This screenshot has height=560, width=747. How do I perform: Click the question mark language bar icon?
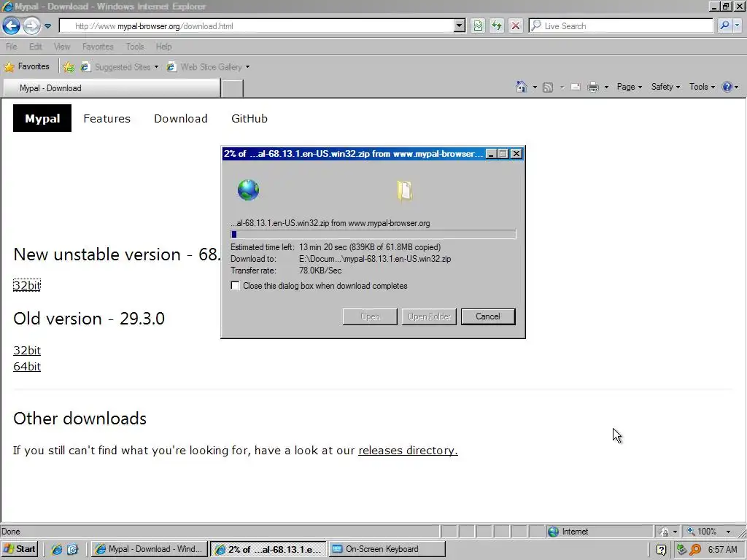(x=661, y=550)
